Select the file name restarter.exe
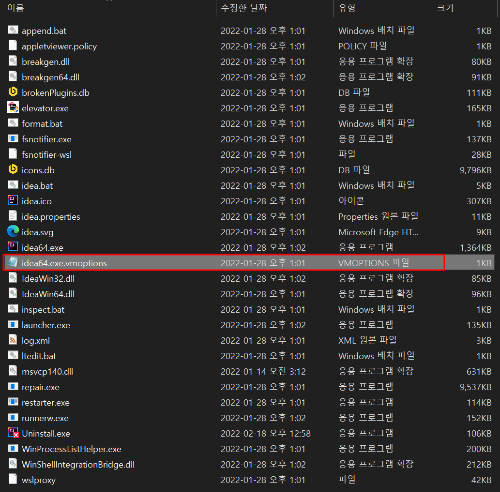The height and width of the screenshot is (492, 500). 45,403
